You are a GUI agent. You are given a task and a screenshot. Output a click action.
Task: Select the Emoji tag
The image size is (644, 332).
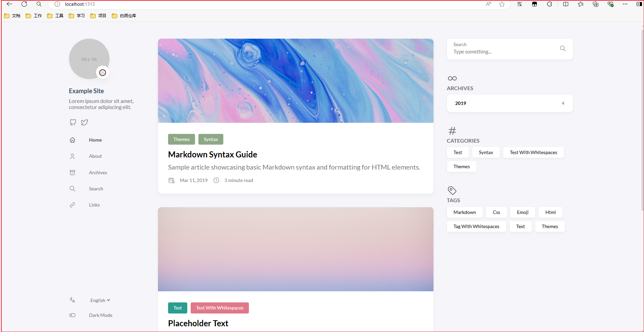click(x=522, y=212)
